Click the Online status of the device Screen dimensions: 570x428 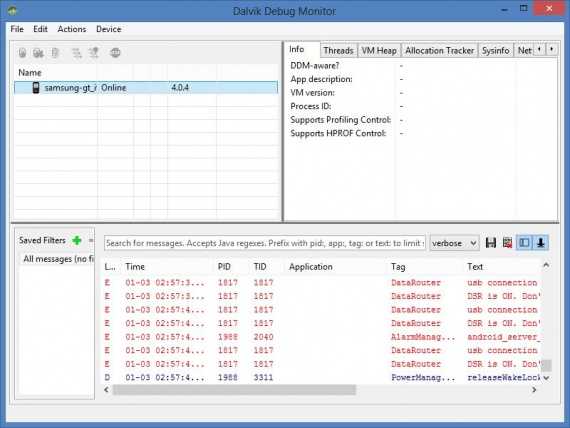(x=114, y=88)
